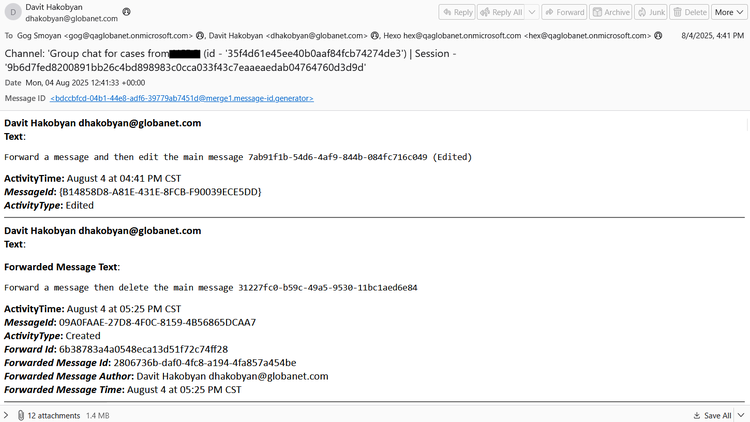The height and width of the screenshot is (422, 750).
Task: Open the Save All dropdown arrow
Action: coord(741,415)
